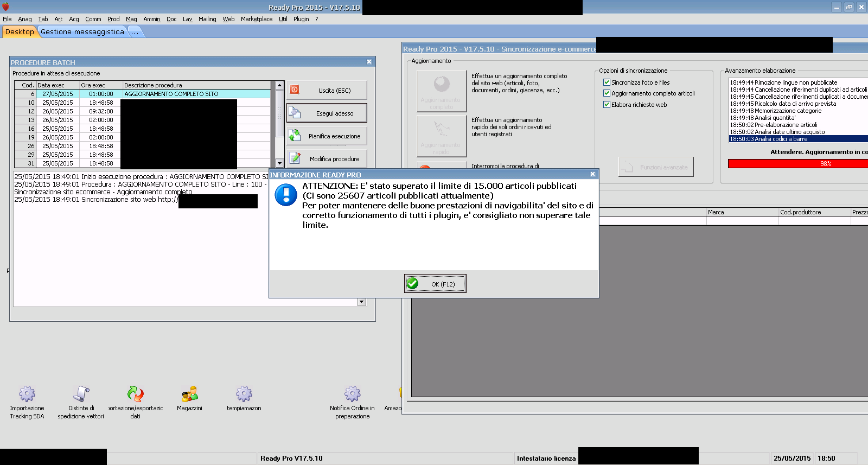Open the Plugin menu

[301, 19]
